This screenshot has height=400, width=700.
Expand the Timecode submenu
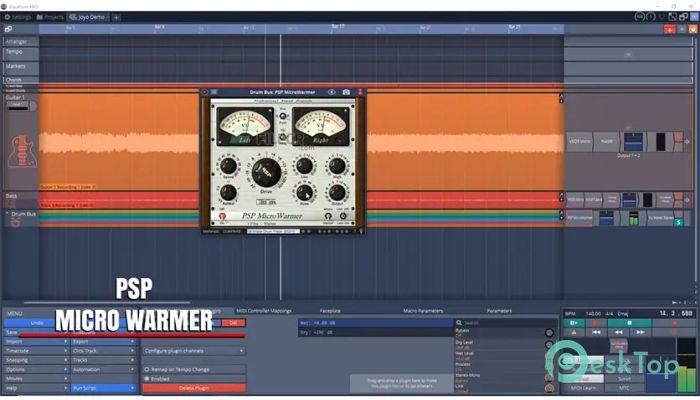(37, 351)
